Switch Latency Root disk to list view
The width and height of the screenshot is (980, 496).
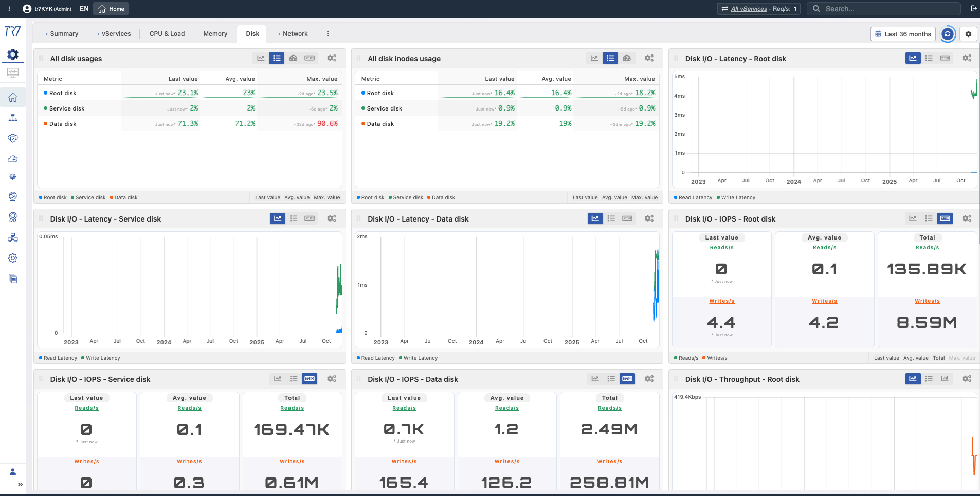(929, 58)
